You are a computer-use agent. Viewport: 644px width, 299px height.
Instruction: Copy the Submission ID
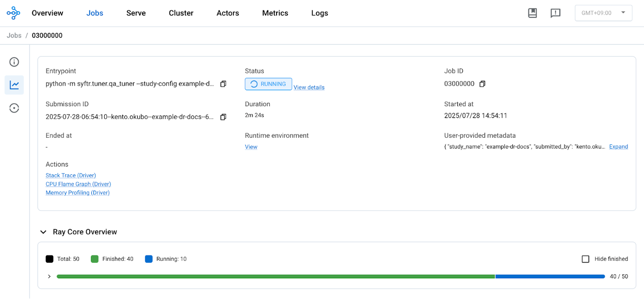click(x=223, y=117)
